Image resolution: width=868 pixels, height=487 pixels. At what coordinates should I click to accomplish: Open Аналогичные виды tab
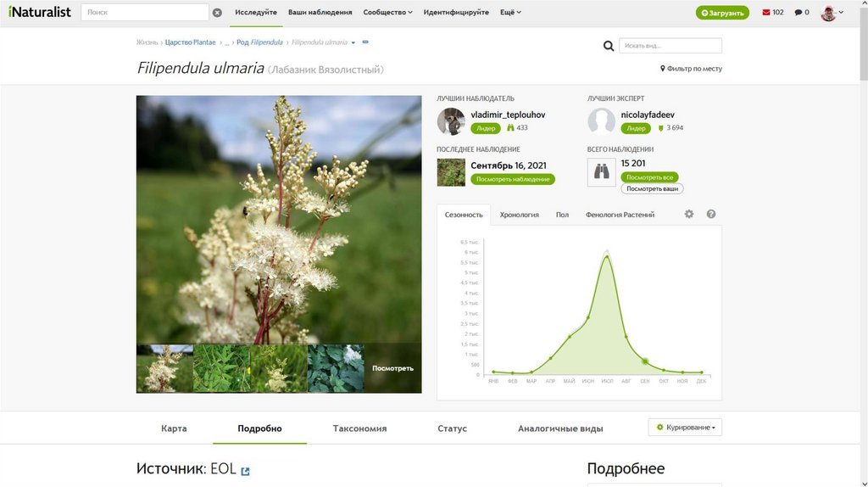coord(560,428)
